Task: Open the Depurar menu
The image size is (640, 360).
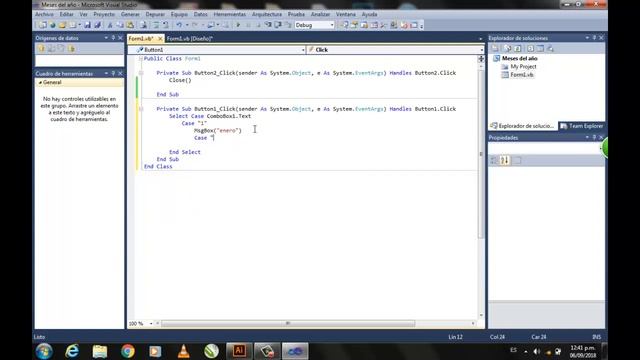Action: [x=155, y=14]
